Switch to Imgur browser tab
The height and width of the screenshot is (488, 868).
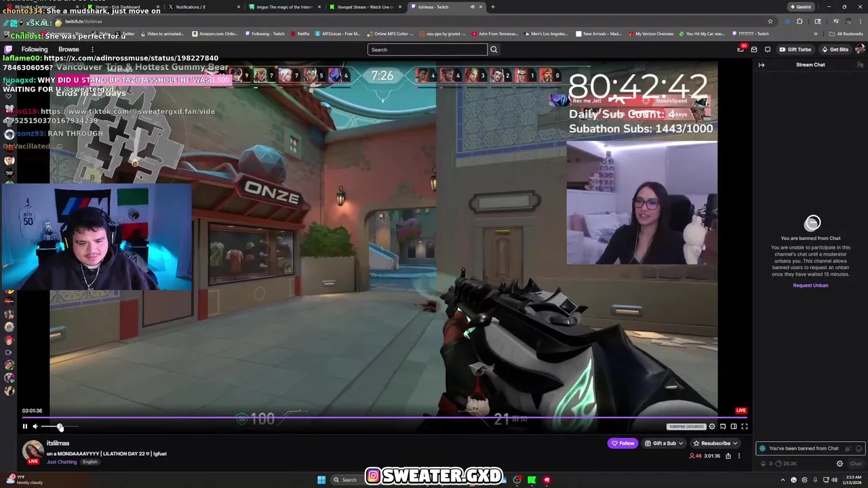point(283,7)
